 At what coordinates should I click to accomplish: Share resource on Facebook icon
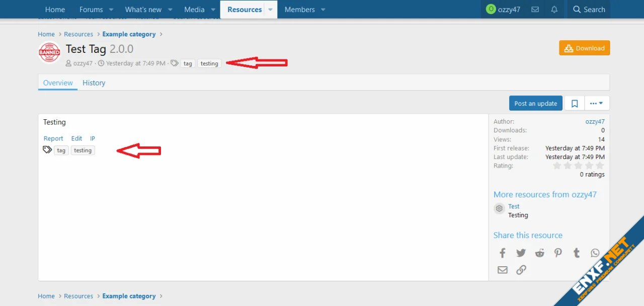tap(502, 253)
